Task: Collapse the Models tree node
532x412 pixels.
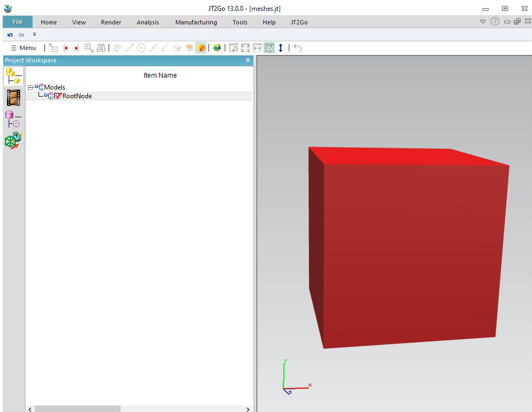Action: pyautogui.click(x=30, y=87)
